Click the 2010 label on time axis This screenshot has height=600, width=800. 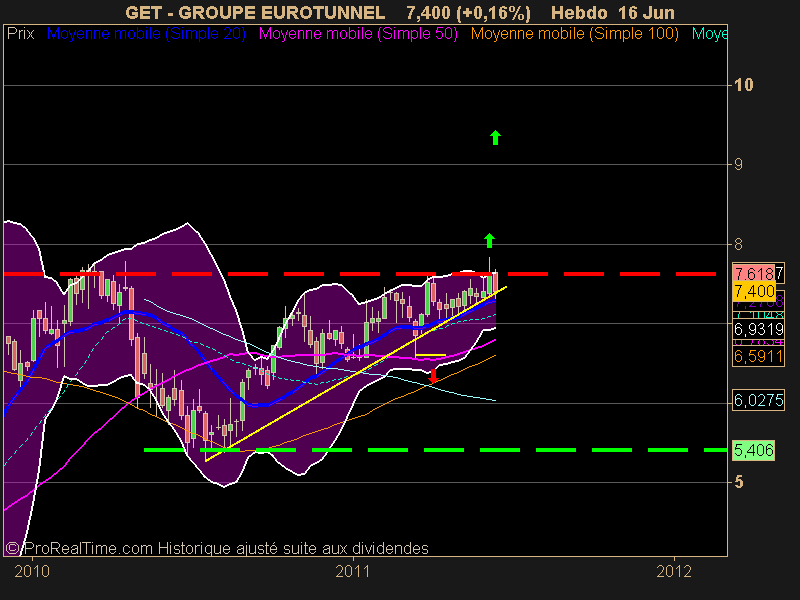pos(32,571)
